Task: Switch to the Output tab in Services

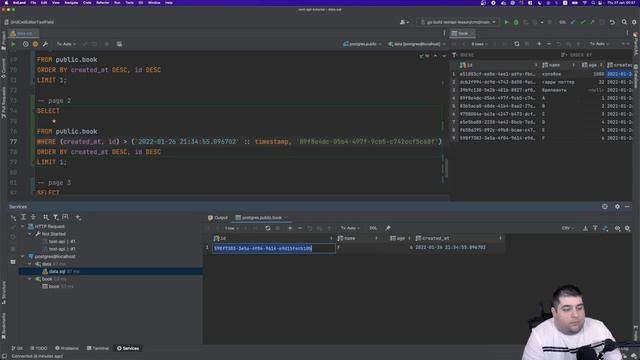Action: point(218,218)
